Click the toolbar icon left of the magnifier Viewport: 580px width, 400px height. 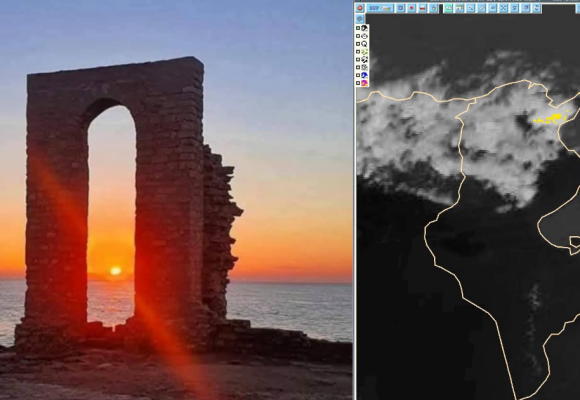459,8
